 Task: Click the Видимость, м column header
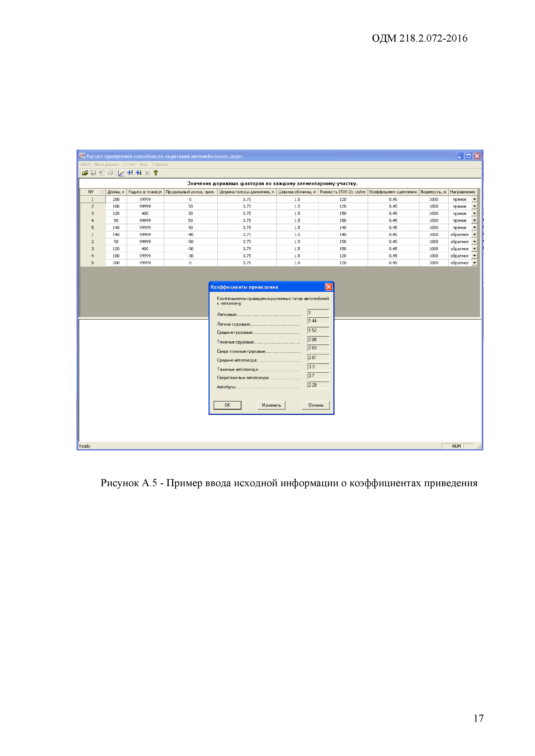coord(433,192)
